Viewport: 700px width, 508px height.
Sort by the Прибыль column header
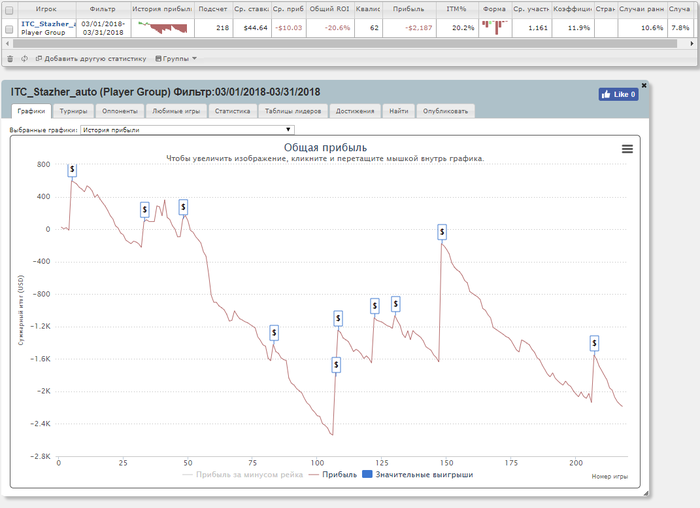pyautogui.click(x=408, y=9)
